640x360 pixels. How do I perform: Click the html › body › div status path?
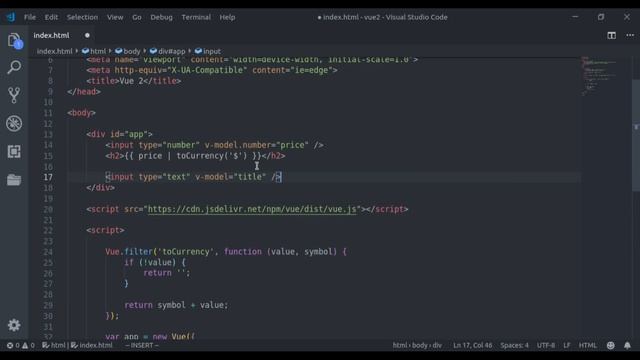click(417, 345)
